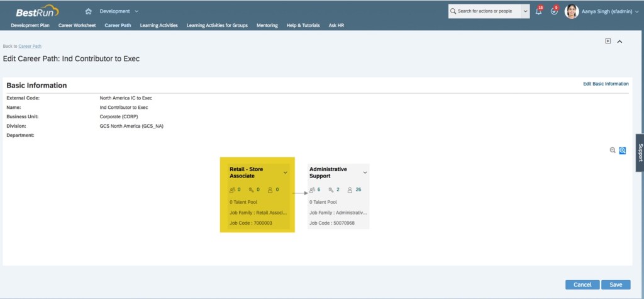Collapse the page header with up chevron
This screenshot has width=644, height=299.
pos(619,42)
